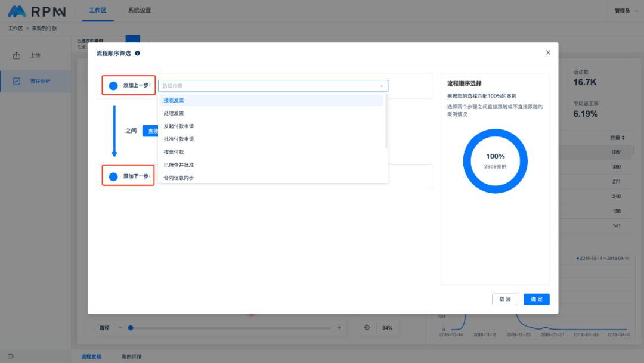644x363 pixels.
Task: Open the 案例详情 tab at bottom
Action: [132, 356]
